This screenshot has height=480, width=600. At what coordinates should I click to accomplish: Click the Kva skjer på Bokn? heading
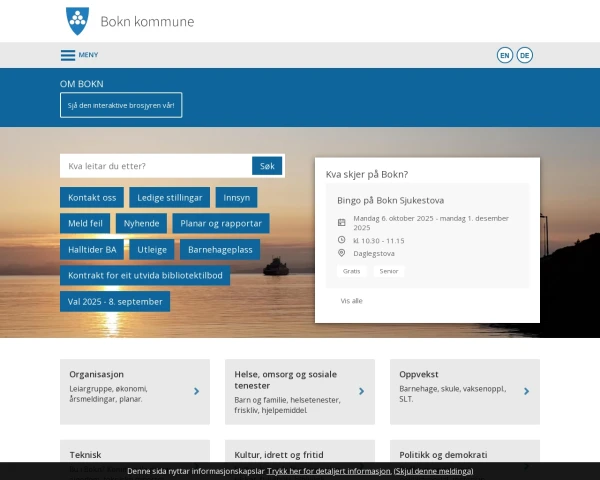[x=367, y=174]
